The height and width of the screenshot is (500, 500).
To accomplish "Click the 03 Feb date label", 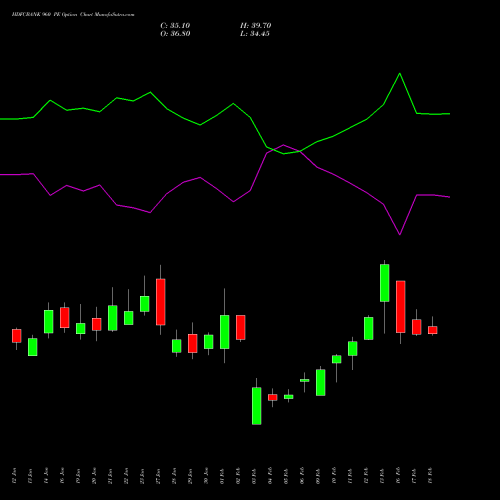I will pyautogui.click(x=254, y=476).
